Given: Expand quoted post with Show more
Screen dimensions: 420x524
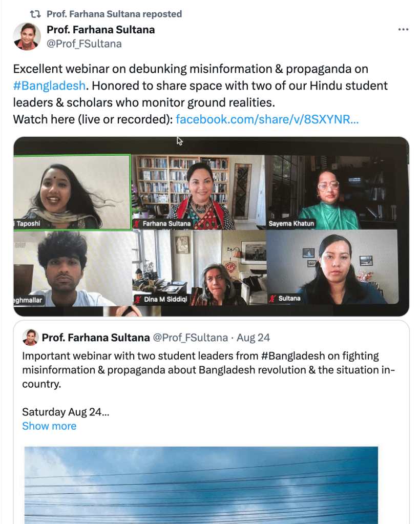Looking at the screenshot, I should pyautogui.click(x=49, y=426).
